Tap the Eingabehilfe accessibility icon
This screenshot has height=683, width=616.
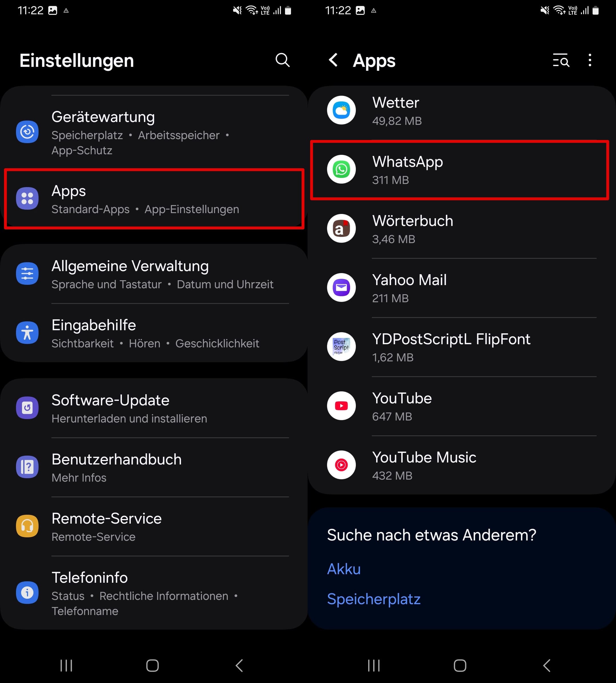tap(27, 333)
